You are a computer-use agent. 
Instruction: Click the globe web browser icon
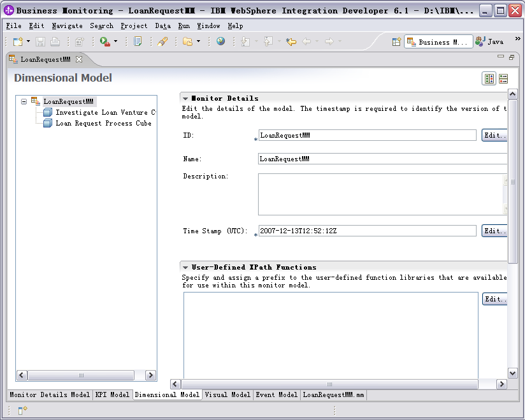coord(220,41)
